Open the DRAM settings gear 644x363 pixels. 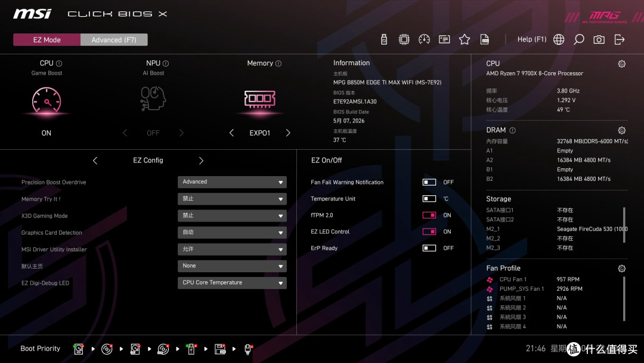tap(622, 130)
